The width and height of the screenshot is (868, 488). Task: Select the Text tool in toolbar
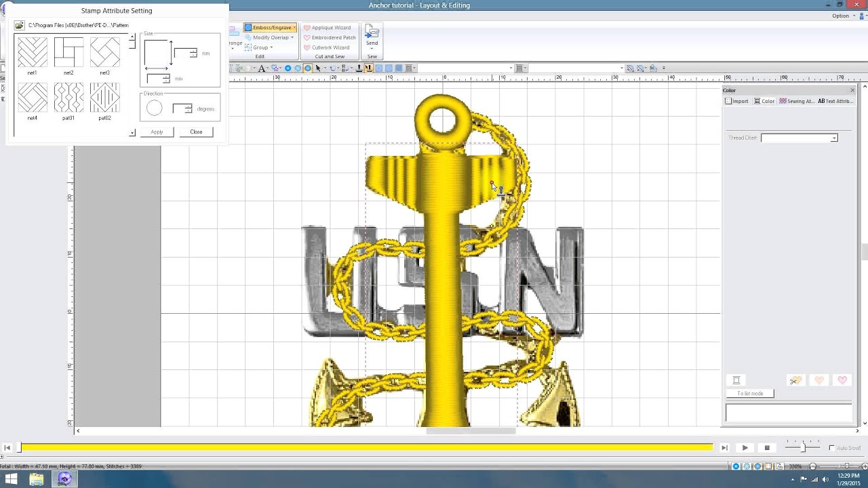point(262,68)
